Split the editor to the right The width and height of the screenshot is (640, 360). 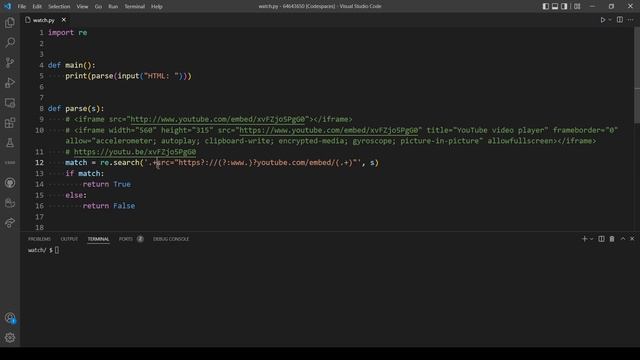(x=620, y=20)
